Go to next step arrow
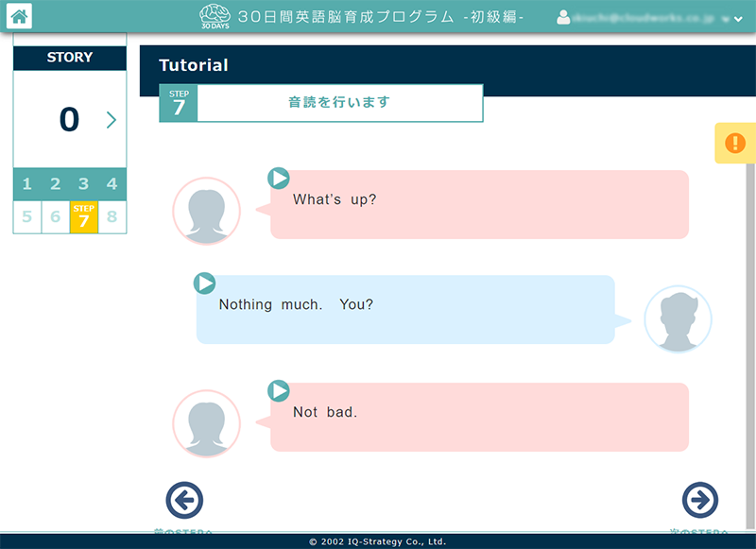The image size is (756, 549). (x=700, y=501)
